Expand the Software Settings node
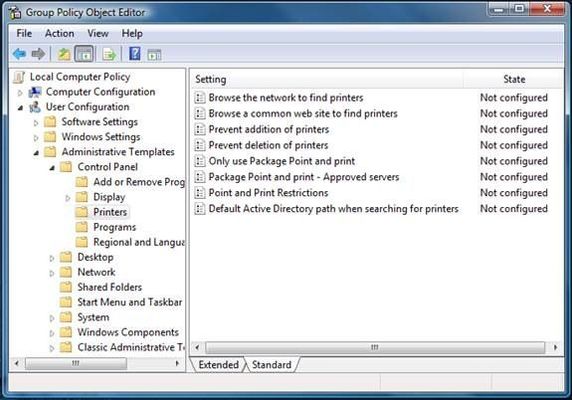The width and height of the screenshot is (572, 400). 36,123
